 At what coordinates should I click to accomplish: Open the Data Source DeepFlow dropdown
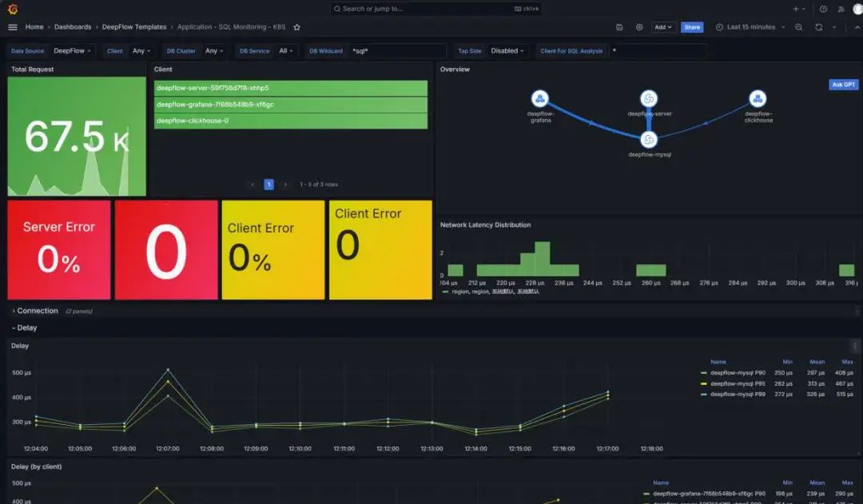tap(72, 50)
